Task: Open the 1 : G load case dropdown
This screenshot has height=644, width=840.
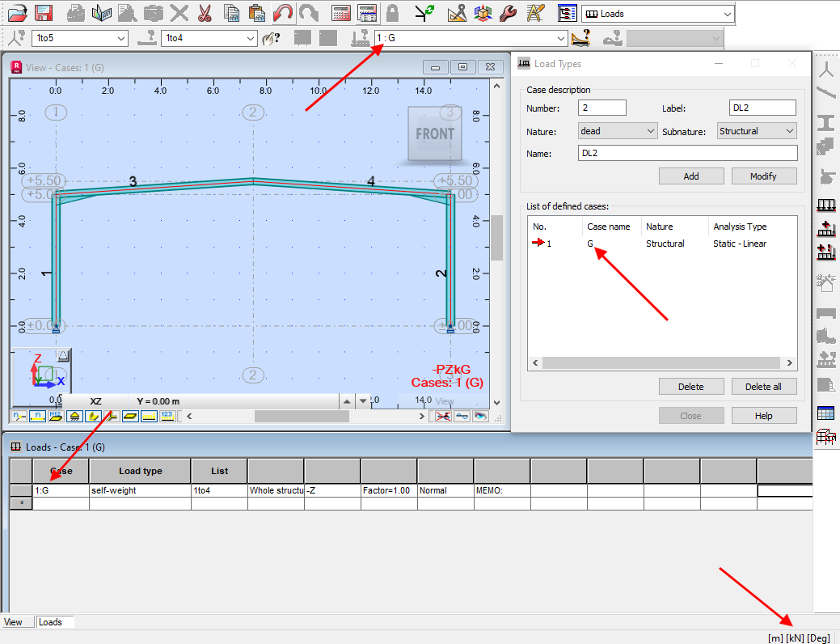Action: [560, 39]
